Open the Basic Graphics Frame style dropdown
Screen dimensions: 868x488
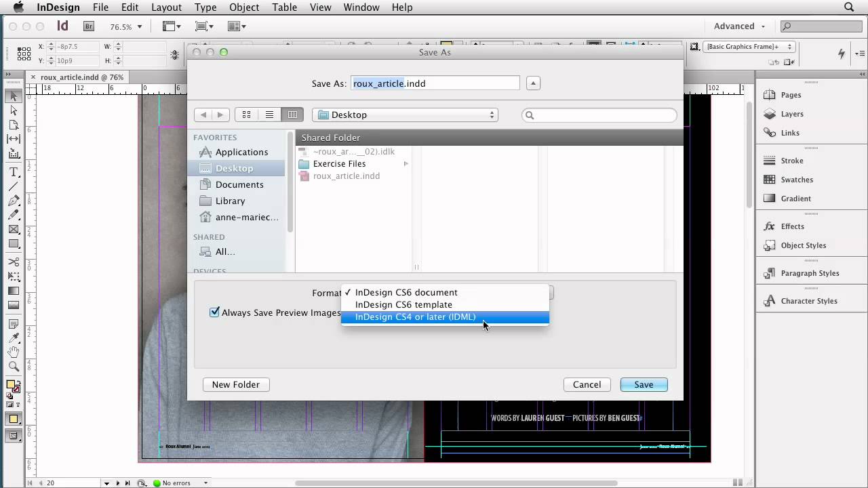coord(749,47)
